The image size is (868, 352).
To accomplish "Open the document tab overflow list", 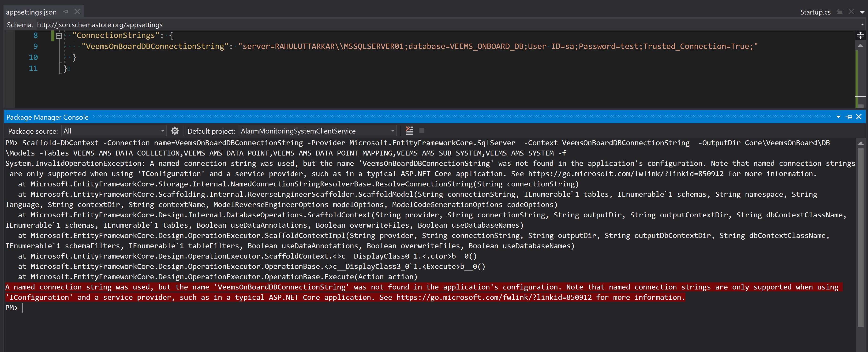I will [x=862, y=12].
